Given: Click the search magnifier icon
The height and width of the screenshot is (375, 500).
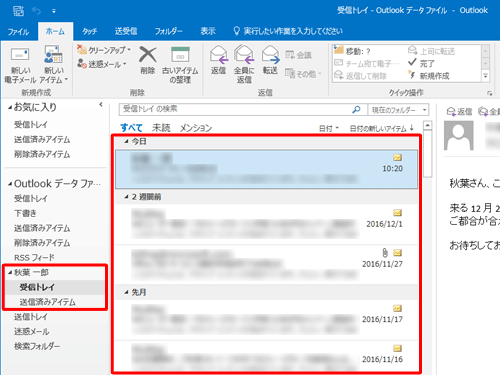Looking at the screenshot, I should coord(357,109).
